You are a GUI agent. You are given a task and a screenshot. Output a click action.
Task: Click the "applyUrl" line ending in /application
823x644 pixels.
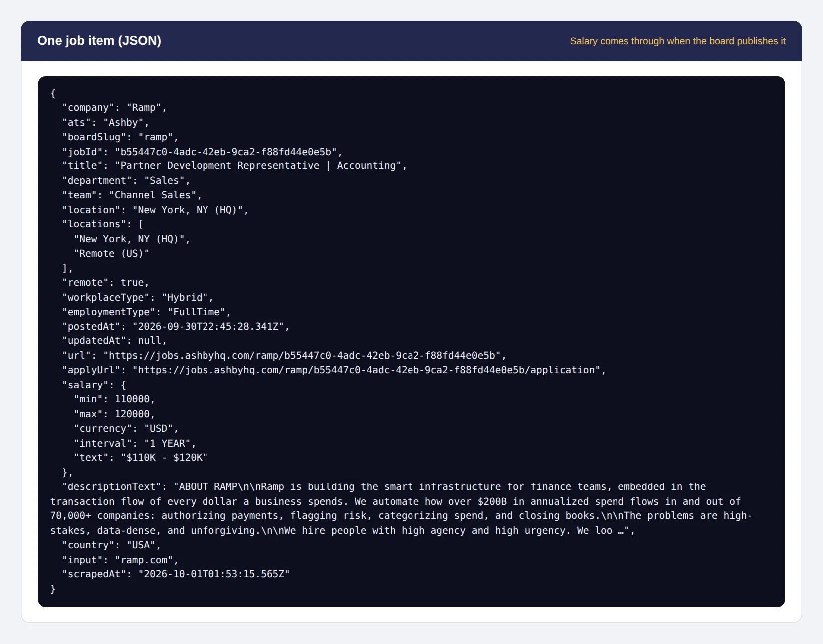pyautogui.click(x=334, y=370)
